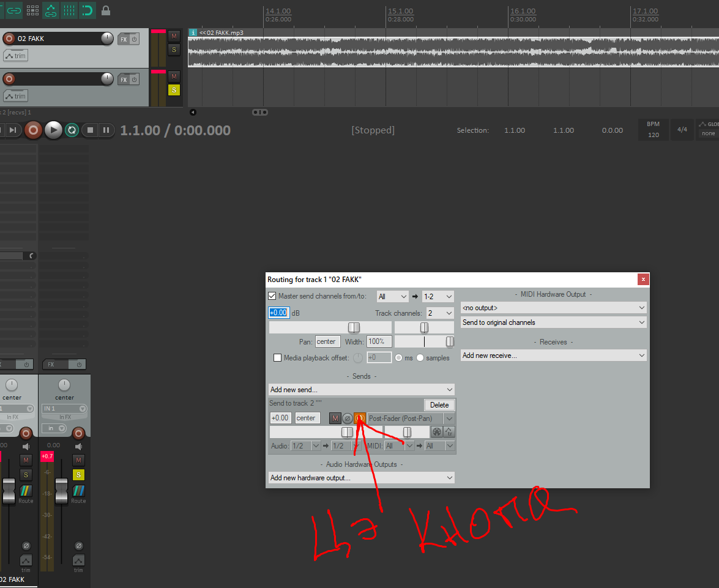Click the lock padlock toolbar icon
Viewport: 719px width, 588px height.
106,10
